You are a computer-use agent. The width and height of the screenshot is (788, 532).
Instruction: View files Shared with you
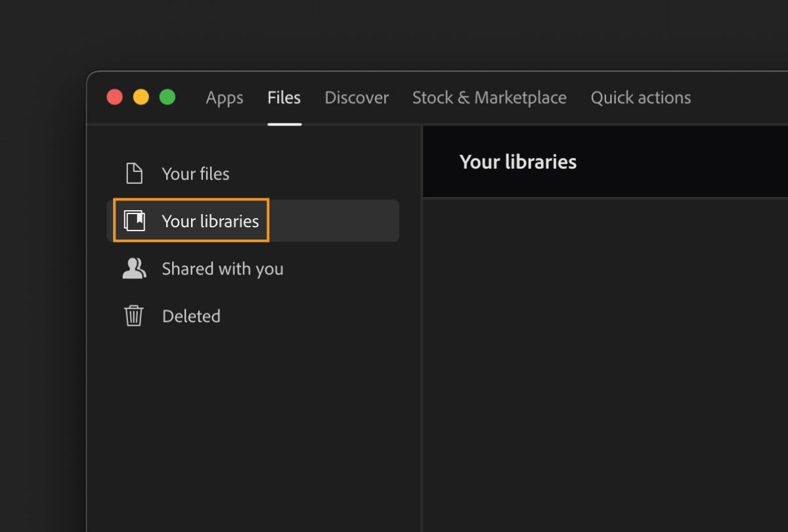(223, 268)
